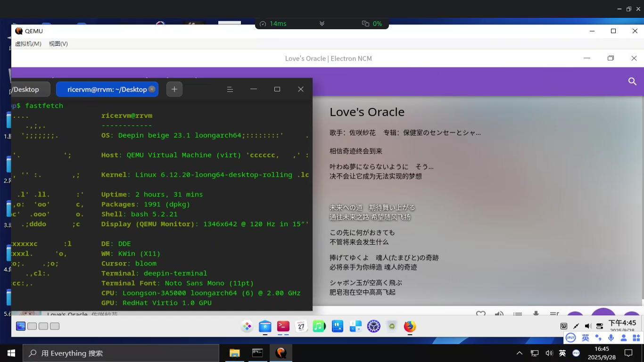Select the ricervm@rrvm: ~/Desktop tab
Screen dimensions: 644x362
[107, 89]
